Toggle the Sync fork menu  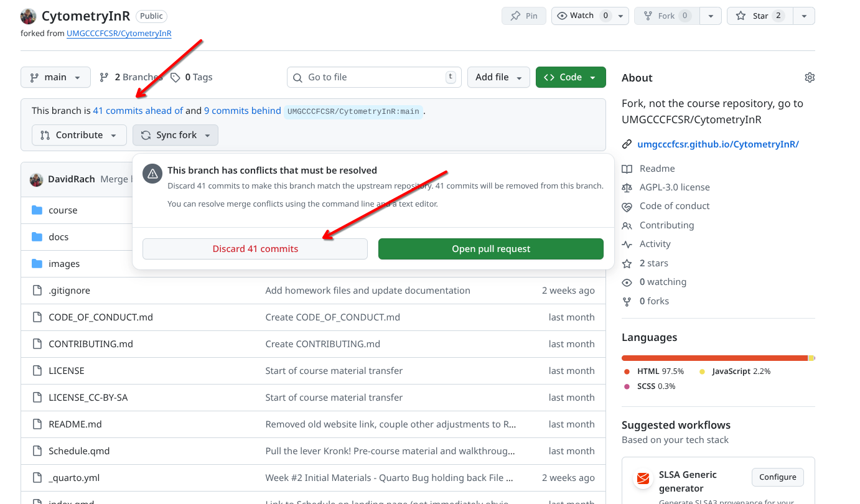[175, 135]
